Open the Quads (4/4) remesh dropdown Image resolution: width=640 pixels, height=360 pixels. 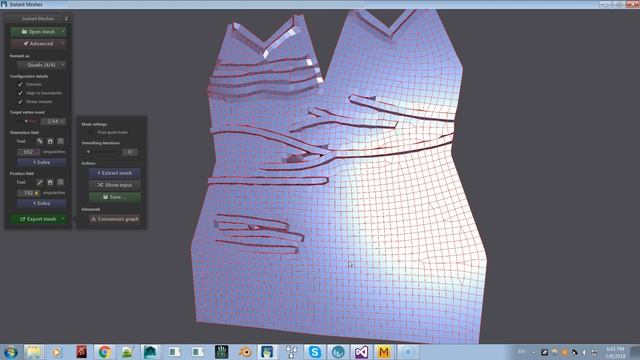click(x=41, y=65)
